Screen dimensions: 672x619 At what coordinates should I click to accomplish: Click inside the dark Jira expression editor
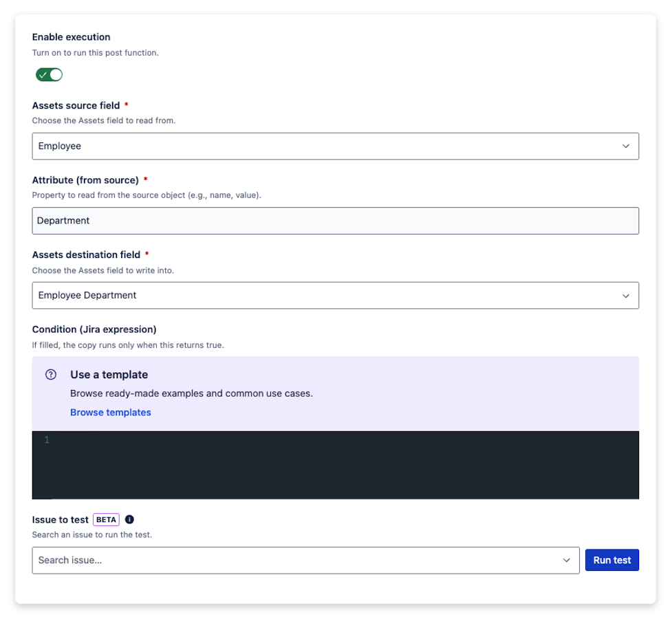[344, 464]
